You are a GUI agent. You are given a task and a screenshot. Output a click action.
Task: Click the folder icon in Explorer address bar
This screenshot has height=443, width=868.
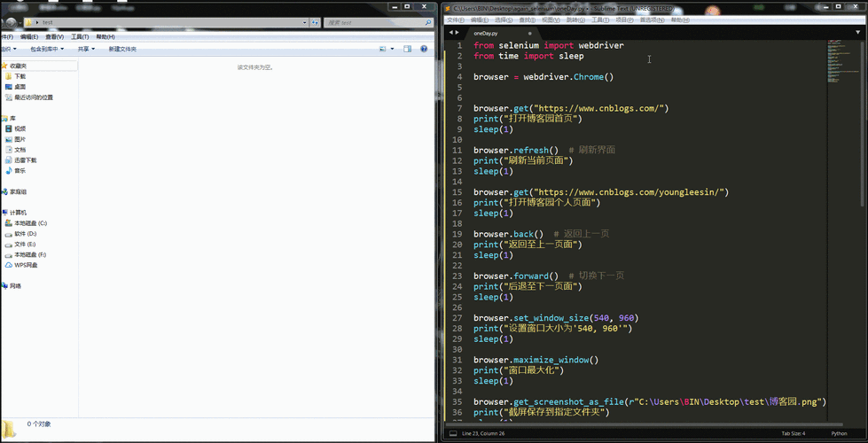(27, 23)
